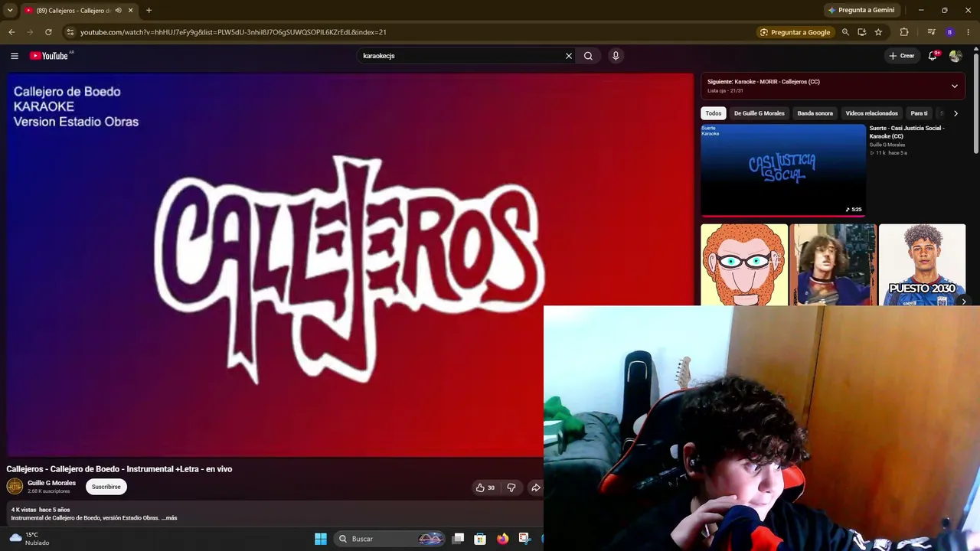Open the YouTube hamburger guide menu

coord(15,56)
